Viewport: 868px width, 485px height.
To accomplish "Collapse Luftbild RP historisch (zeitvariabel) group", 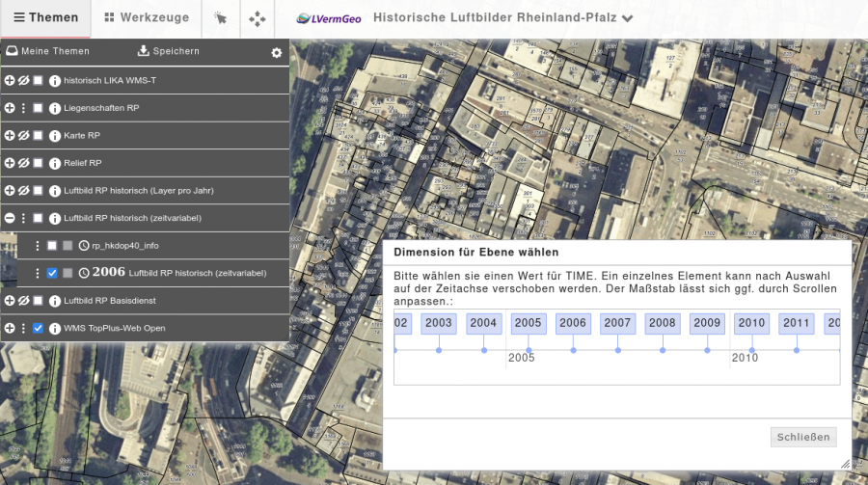I will pos(10,219).
